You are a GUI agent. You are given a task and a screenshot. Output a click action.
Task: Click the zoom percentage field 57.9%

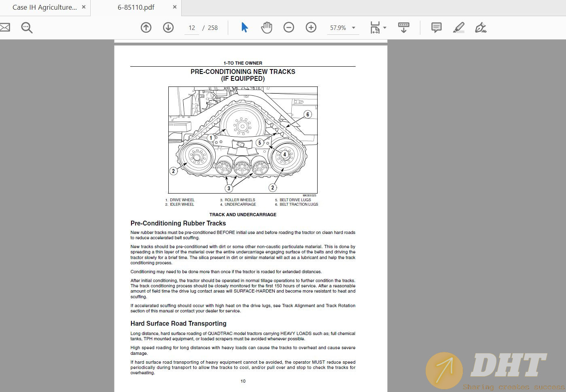point(338,28)
